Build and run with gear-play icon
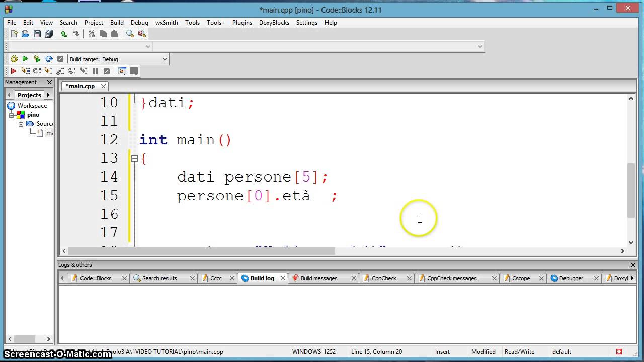644x362 pixels. tap(37, 59)
